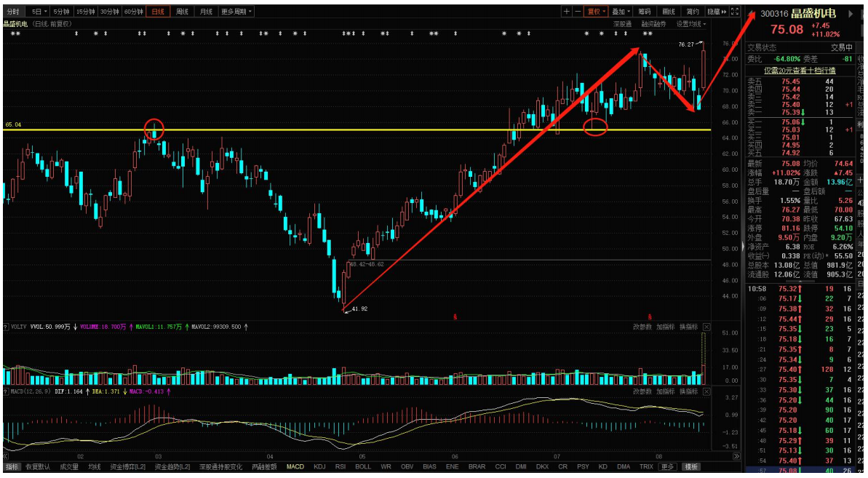Select 资金趋势[L2] indicator
This screenshot has height=478, width=868.
tap(172, 467)
